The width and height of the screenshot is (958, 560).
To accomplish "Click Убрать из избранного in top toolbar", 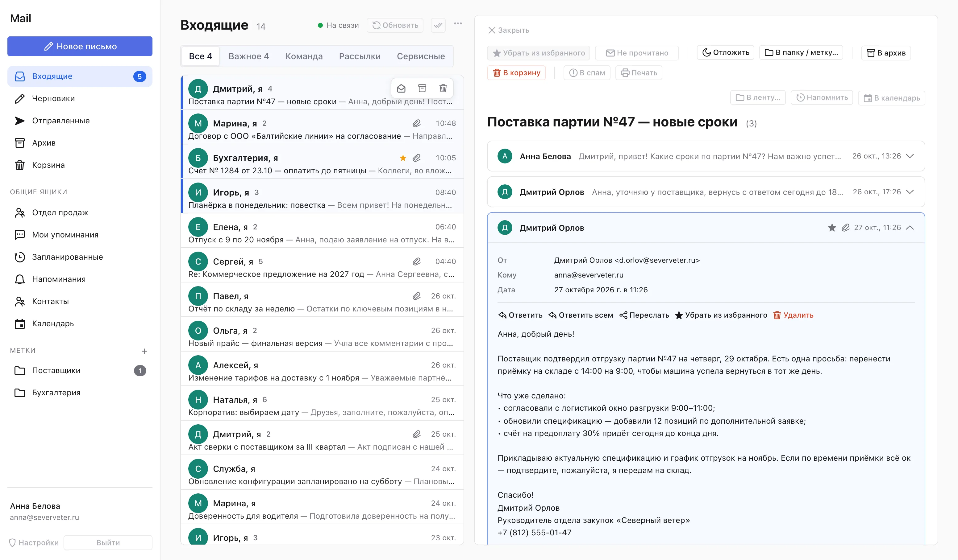I will (x=538, y=53).
